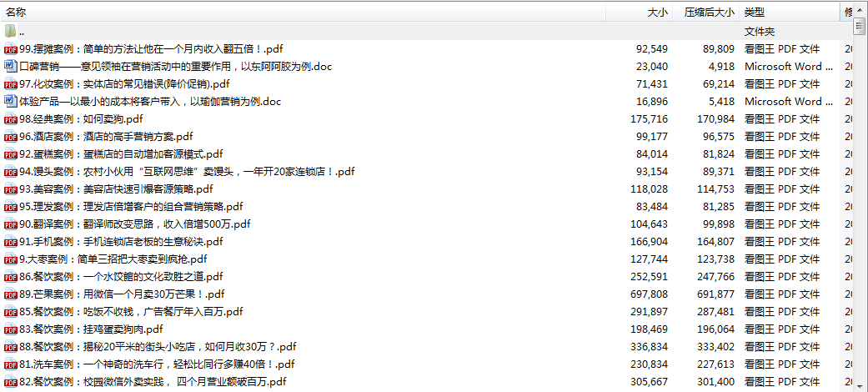Select Word icon of 体验产品 doc file
868x392 pixels.
(10, 102)
